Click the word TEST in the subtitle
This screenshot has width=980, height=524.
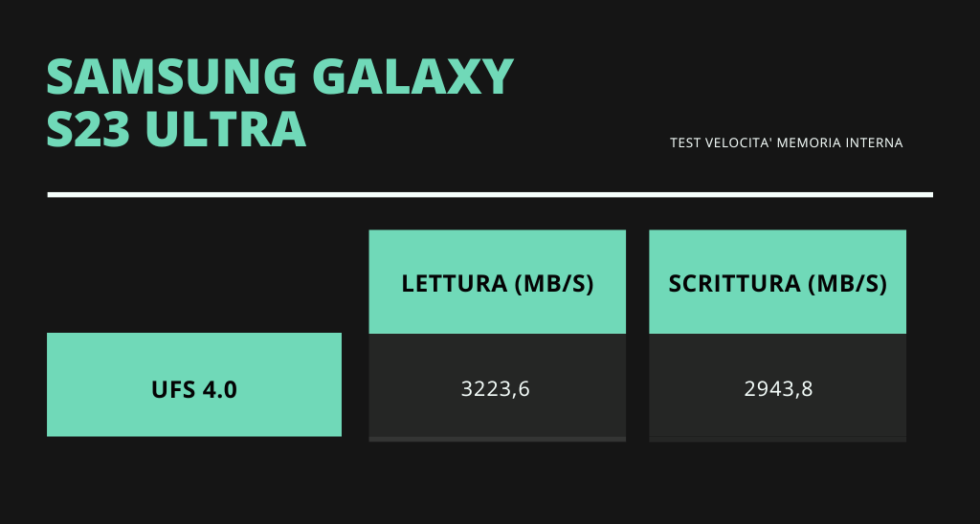click(685, 143)
